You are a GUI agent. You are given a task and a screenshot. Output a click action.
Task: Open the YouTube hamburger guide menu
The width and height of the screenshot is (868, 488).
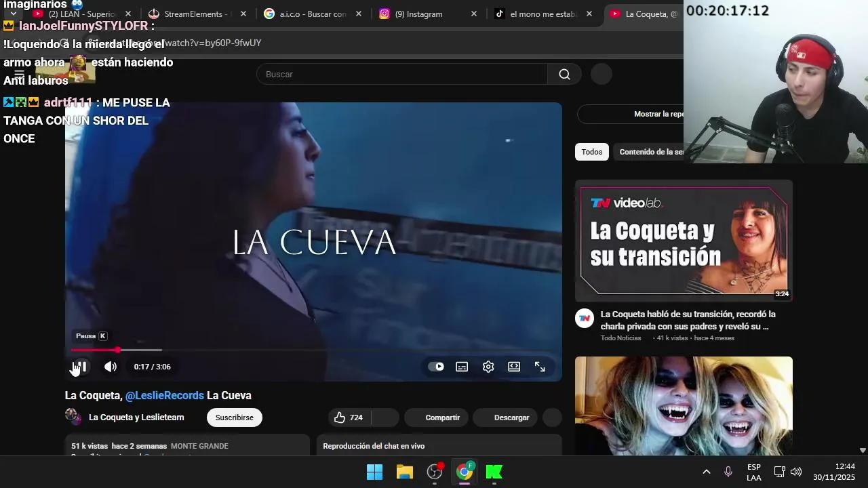(x=19, y=74)
